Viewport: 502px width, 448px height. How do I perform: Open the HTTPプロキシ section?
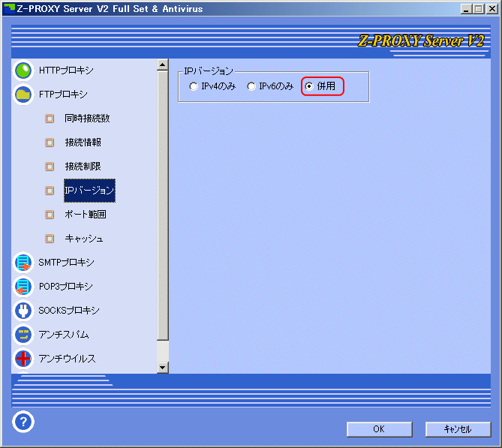click(66, 70)
